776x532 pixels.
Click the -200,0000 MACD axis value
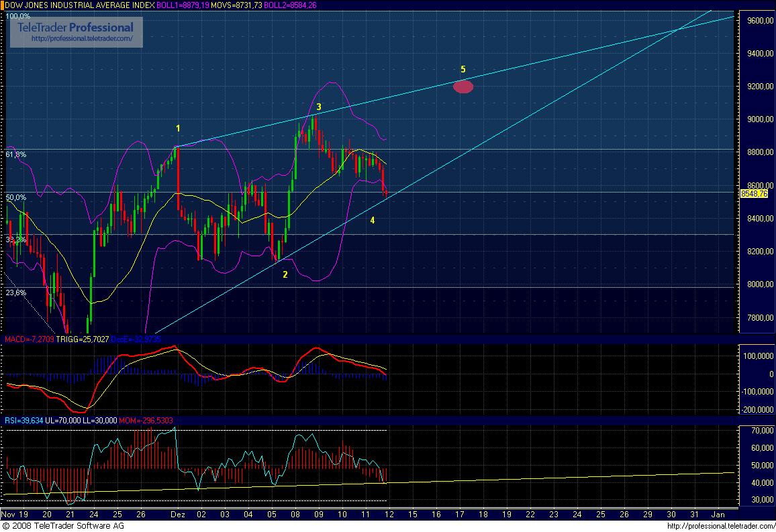coord(758,409)
